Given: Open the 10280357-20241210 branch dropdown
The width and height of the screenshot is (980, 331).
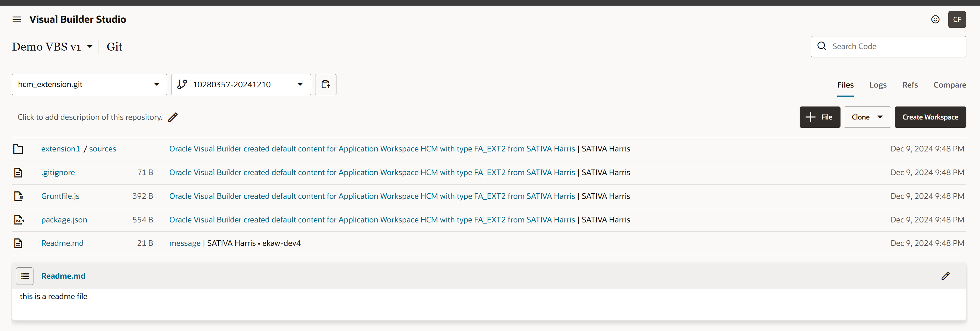Looking at the screenshot, I should [x=241, y=84].
